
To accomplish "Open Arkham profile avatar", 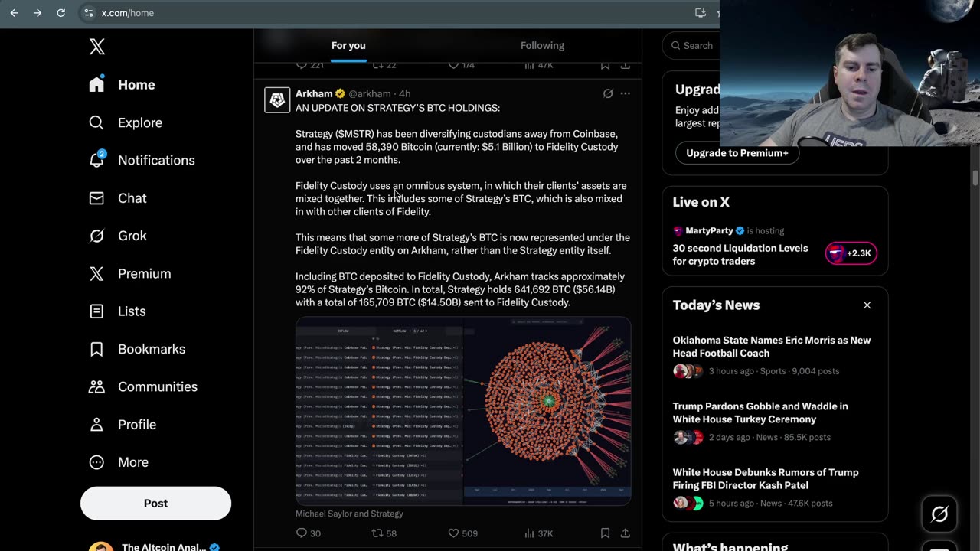I will point(277,99).
